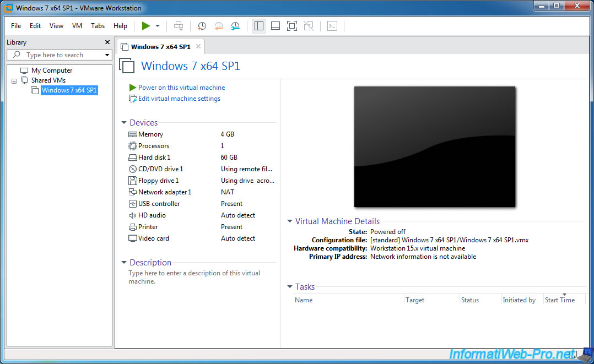The height and width of the screenshot is (364, 594).
Task: Open the View menu
Action: click(x=56, y=26)
